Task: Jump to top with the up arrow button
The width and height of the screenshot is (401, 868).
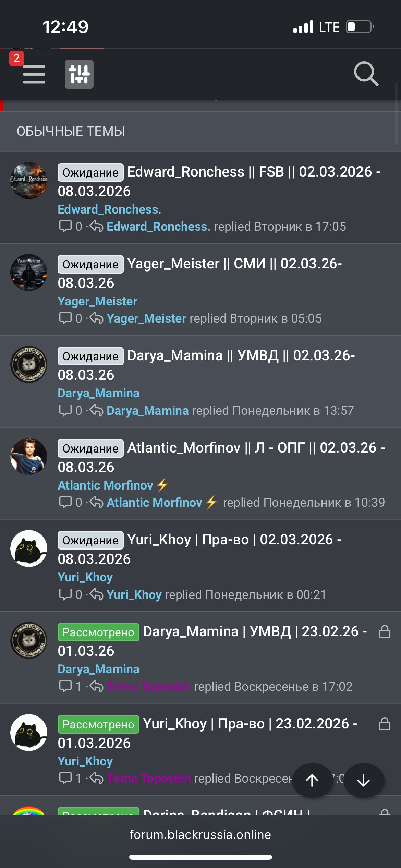Action: (312, 780)
